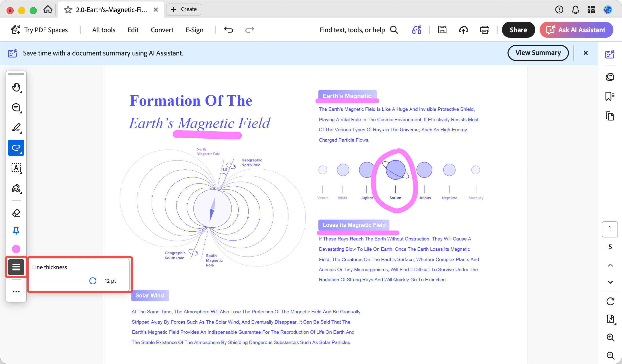Screen dimensions: 622x364
Task: Open the Convert menu
Action: click(x=162, y=30)
